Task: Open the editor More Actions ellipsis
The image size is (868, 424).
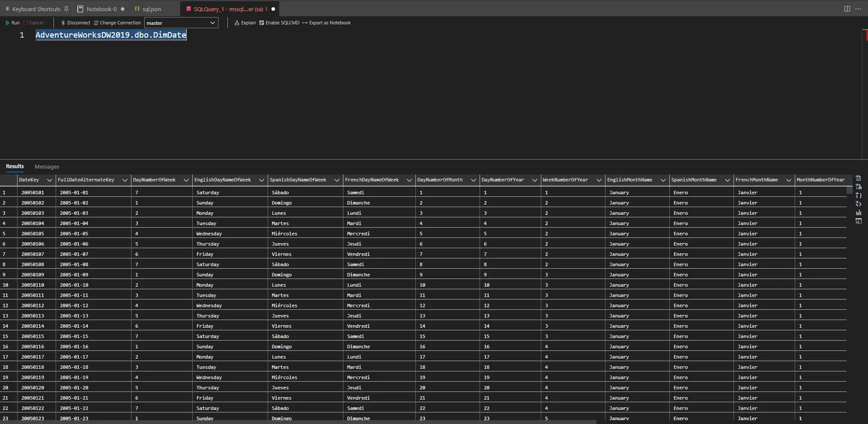Action: (x=858, y=9)
